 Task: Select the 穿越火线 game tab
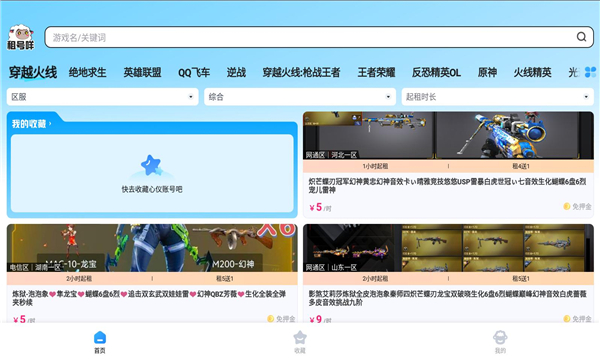click(33, 72)
